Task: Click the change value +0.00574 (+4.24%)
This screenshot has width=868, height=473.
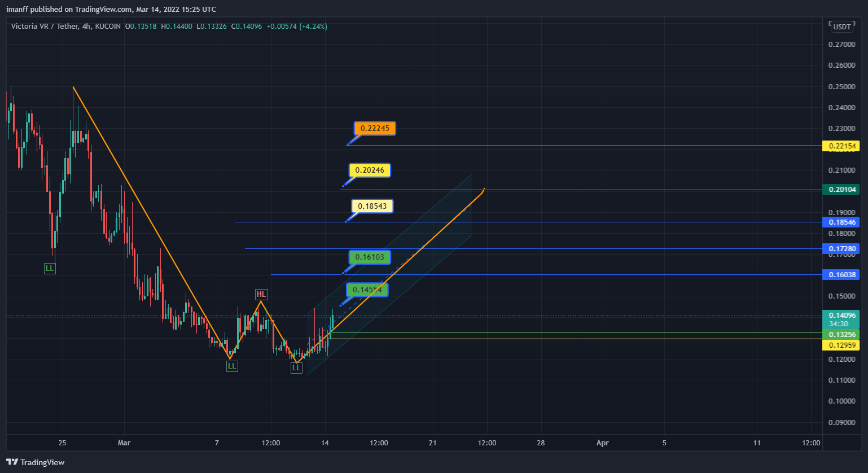Action: pyautogui.click(x=296, y=27)
